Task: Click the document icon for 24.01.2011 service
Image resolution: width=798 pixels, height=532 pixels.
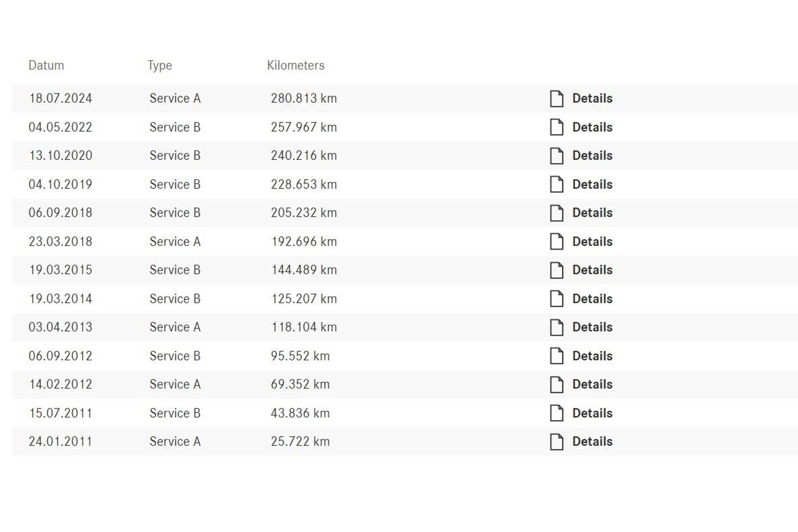Action: tap(557, 442)
